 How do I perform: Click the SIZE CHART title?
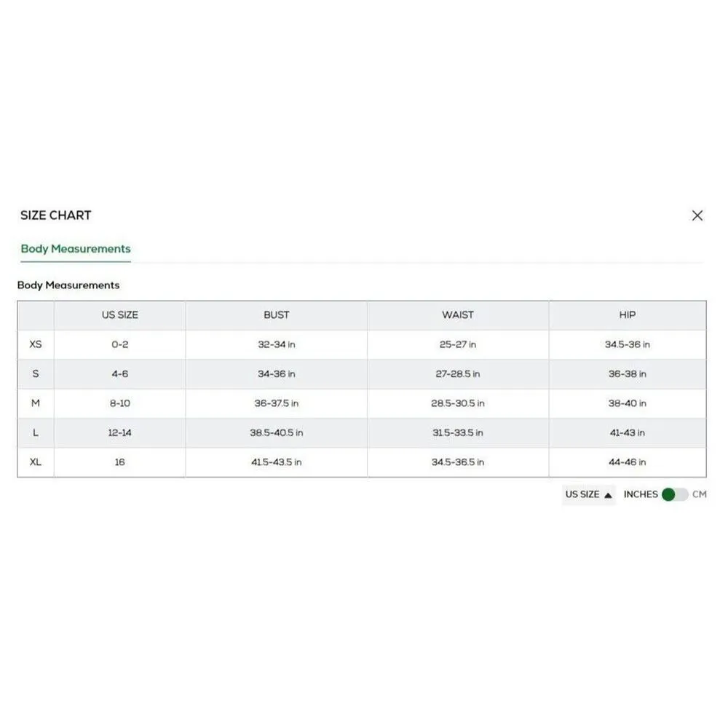point(56,215)
